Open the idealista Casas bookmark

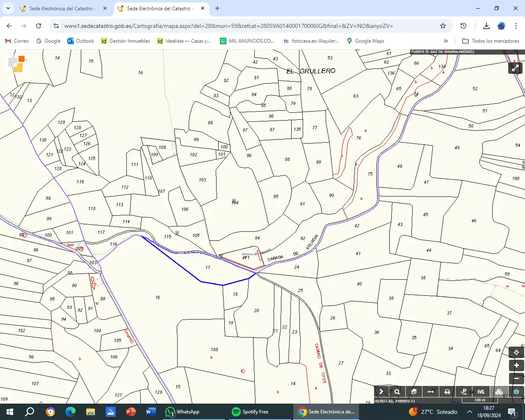tap(184, 41)
